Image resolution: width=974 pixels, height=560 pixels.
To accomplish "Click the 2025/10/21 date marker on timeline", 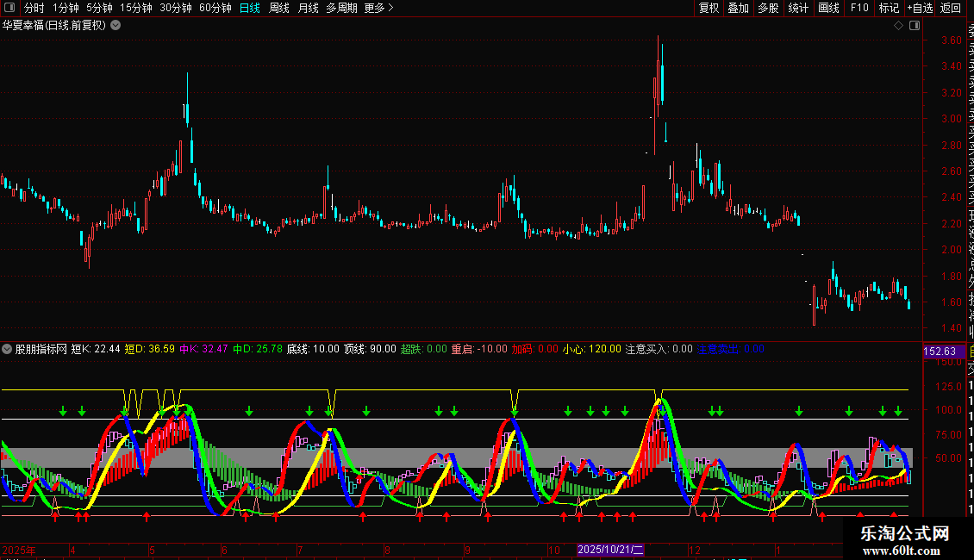I will (611, 549).
